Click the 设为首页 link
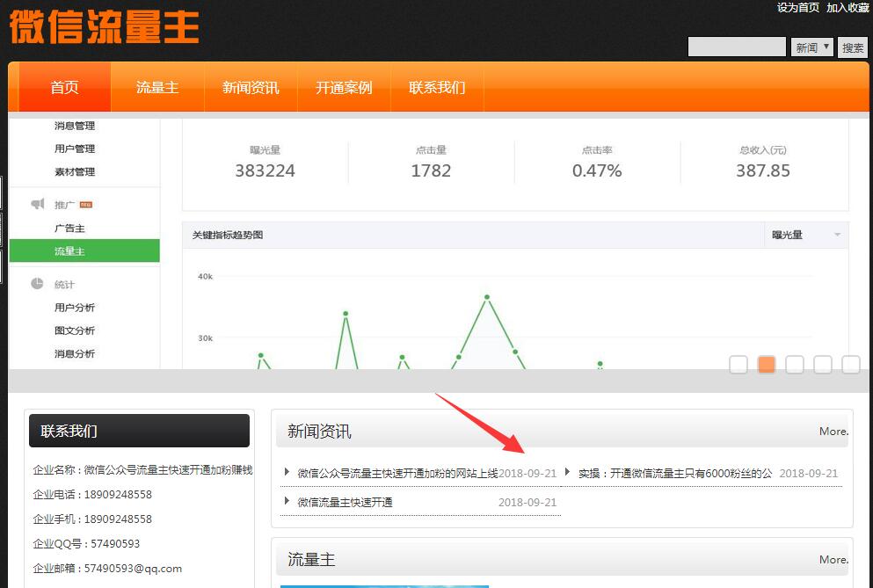Image resolution: width=873 pixels, height=588 pixels. coord(798,7)
